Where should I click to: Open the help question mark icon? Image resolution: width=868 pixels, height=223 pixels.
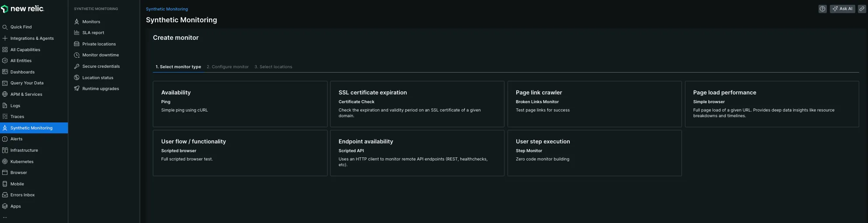822,9
